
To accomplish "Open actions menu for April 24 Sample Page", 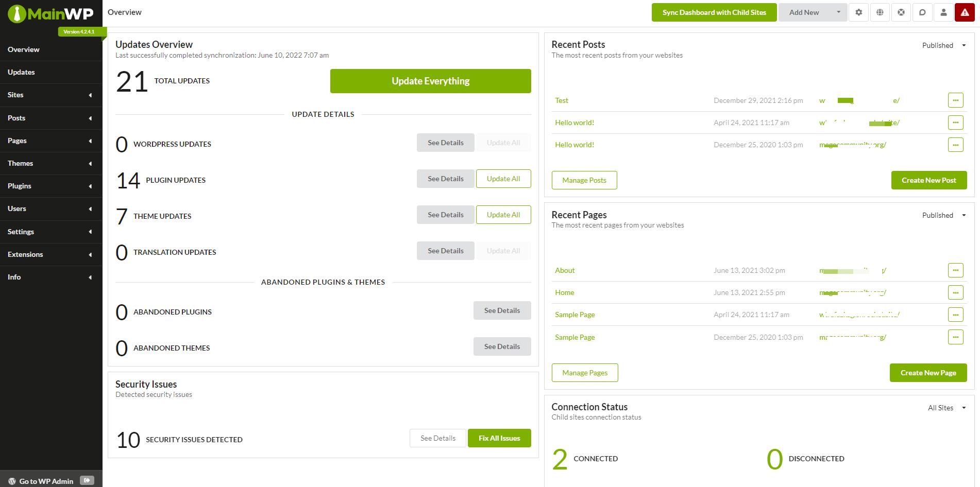I will [955, 315].
